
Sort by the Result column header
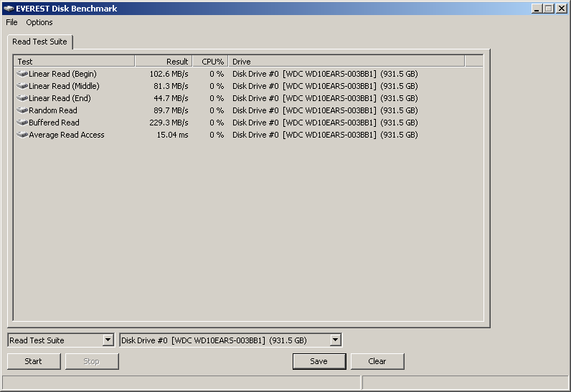(x=164, y=62)
